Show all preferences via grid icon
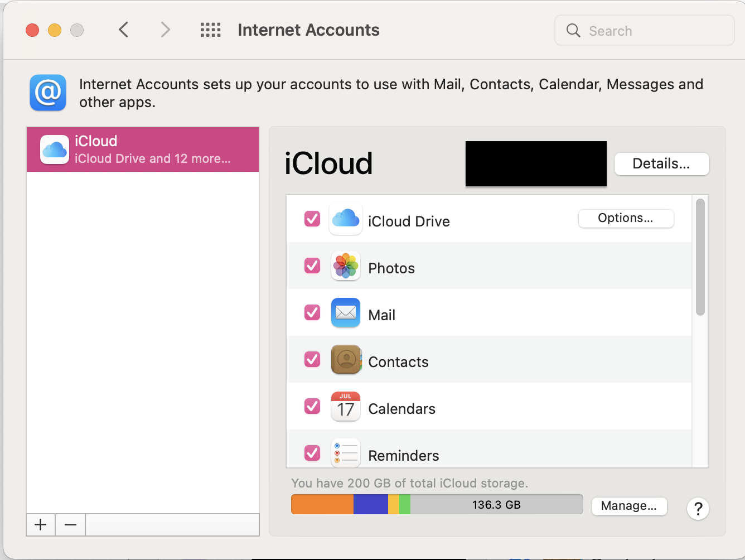745x560 pixels. coord(211,30)
